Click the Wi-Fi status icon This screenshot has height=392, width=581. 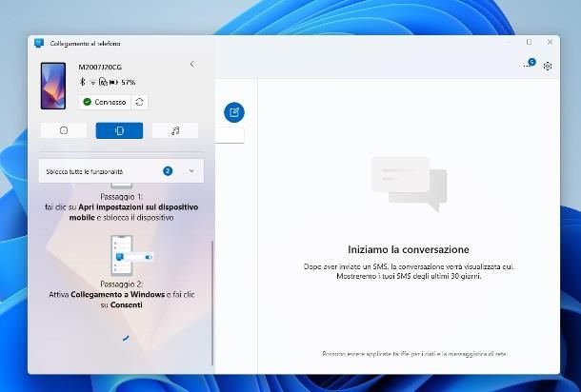click(x=93, y=82)
